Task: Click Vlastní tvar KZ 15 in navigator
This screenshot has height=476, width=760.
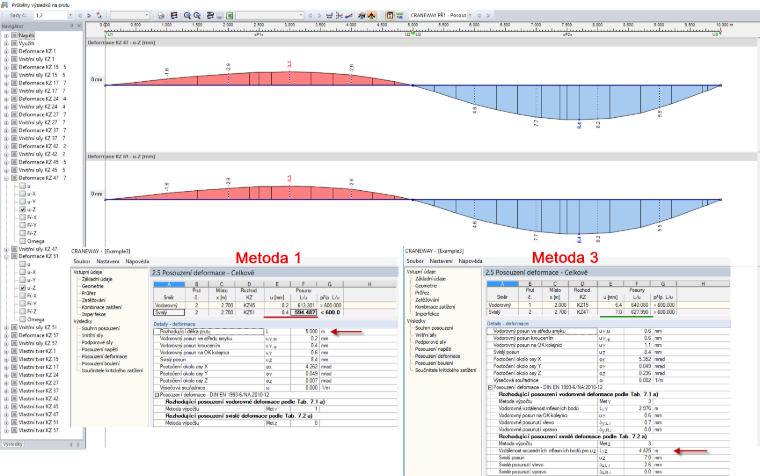Action: [38, 359]
